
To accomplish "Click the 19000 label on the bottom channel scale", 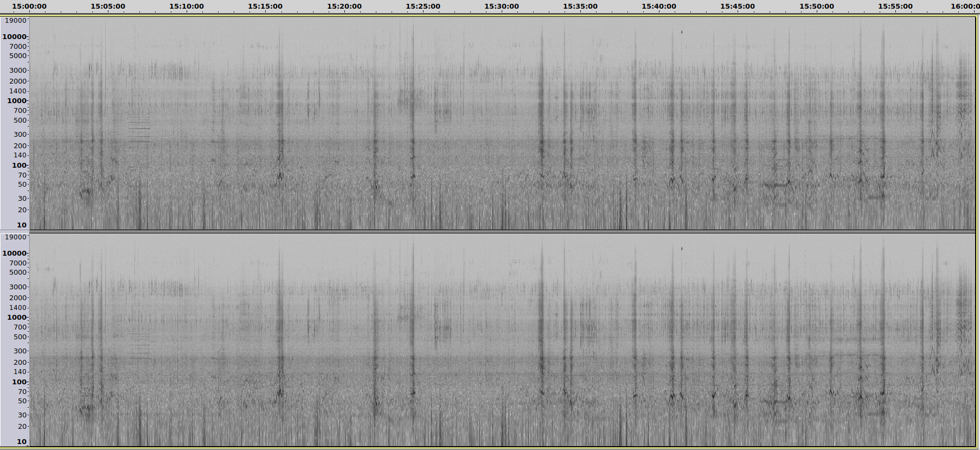I will (x=15, y=237).
